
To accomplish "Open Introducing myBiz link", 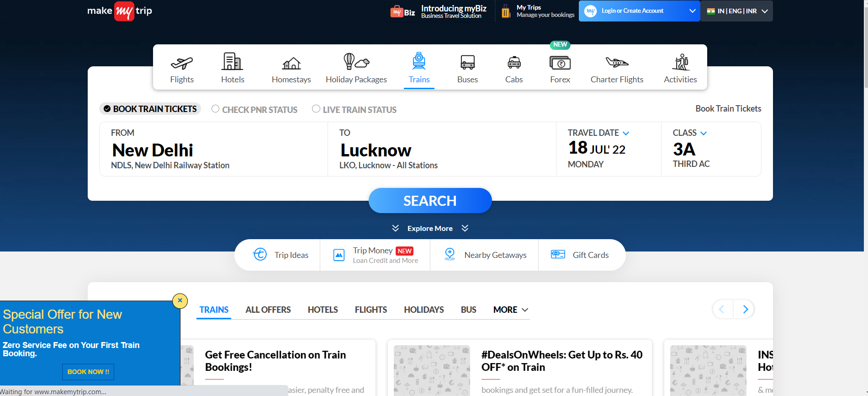I will (x=439, y=11).
